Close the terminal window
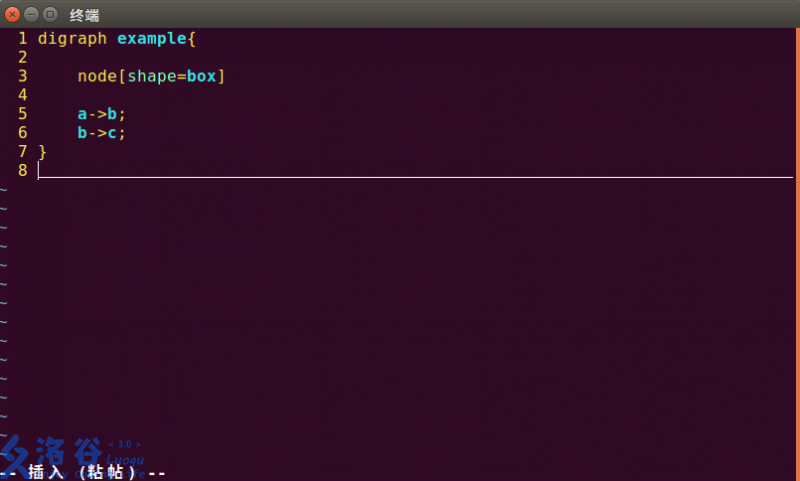 point(12,14)
